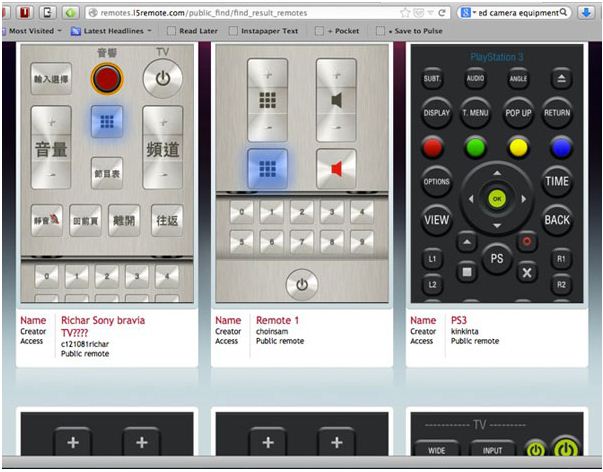The height and width of the screenshot is (472, 603).
Task: Click the blue color button on PS3 remote
Action: coord(561,147)
